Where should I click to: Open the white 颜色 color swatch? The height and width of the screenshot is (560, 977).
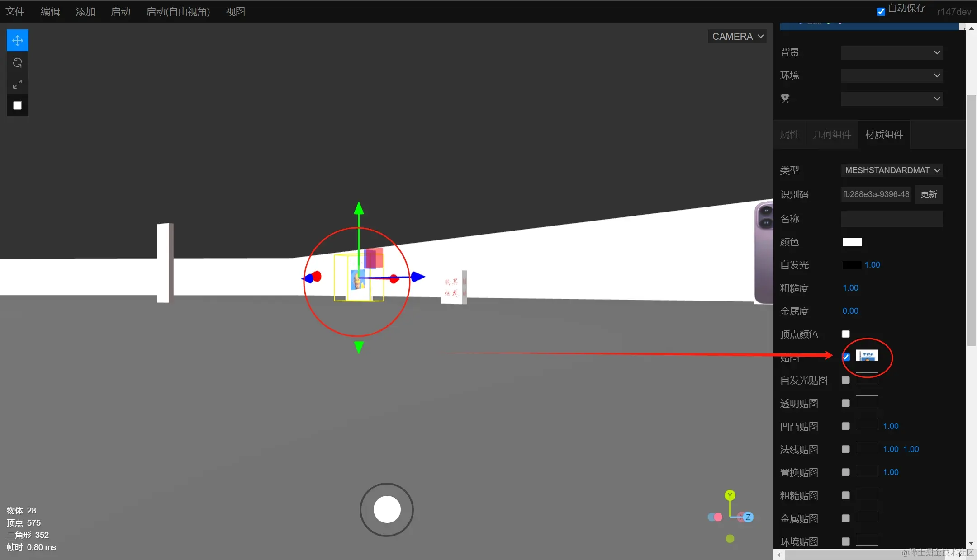pyautogui.click(x=852, y=242)
